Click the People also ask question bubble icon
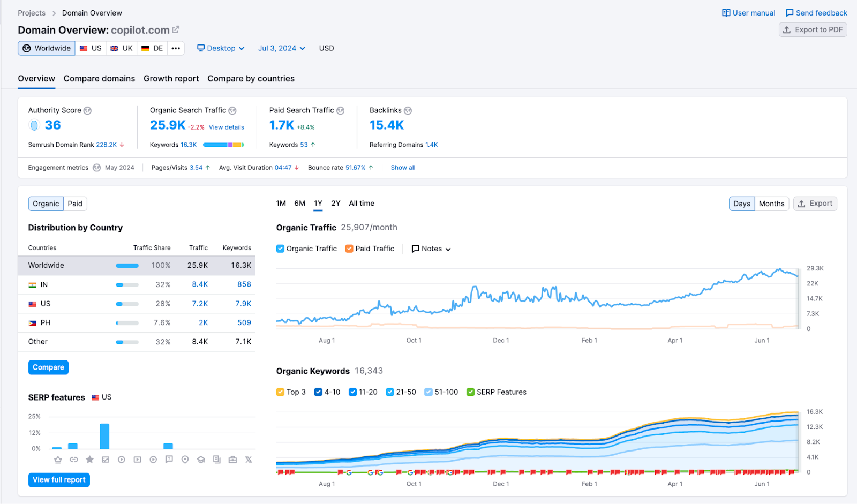The width and height of the screenshot is (857, 504). click(x=169, y=459)
